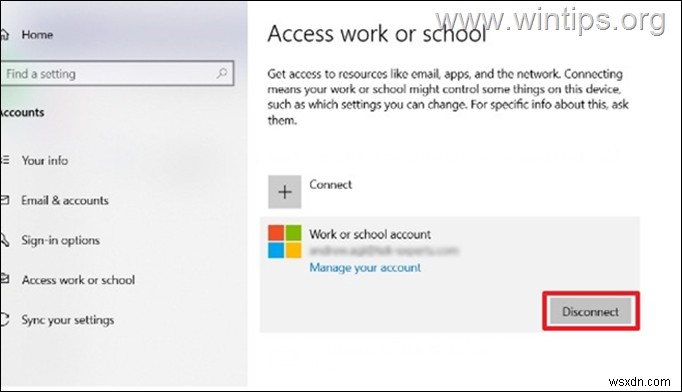Open the Home settings page

tap(37, 34)
